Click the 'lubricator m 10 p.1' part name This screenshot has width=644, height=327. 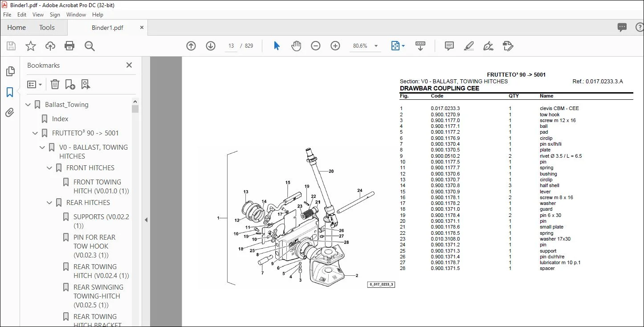[x=560, y=262]
